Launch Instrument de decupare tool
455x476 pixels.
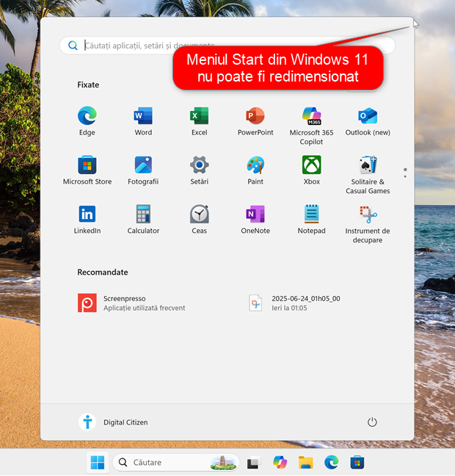[368, 214]
